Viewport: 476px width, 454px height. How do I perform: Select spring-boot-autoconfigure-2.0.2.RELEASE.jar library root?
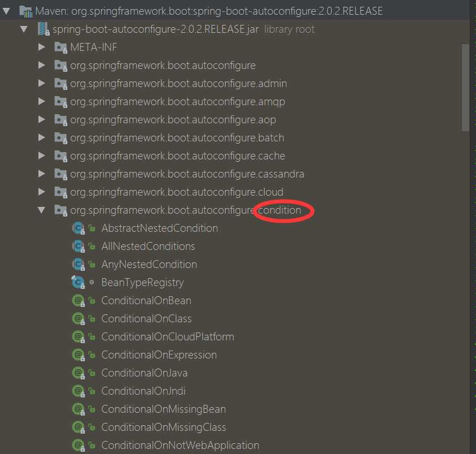pyautogui.click(x=183, y=29)
